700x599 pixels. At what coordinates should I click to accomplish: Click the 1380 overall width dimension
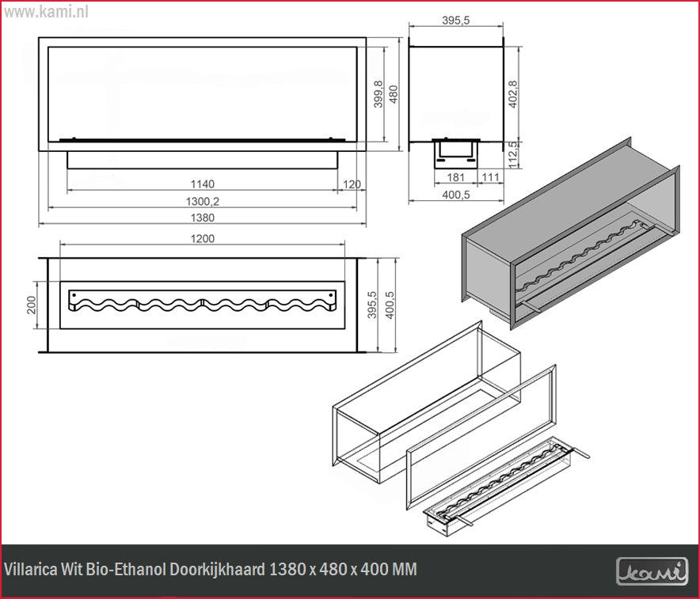(x=203, y=218)
